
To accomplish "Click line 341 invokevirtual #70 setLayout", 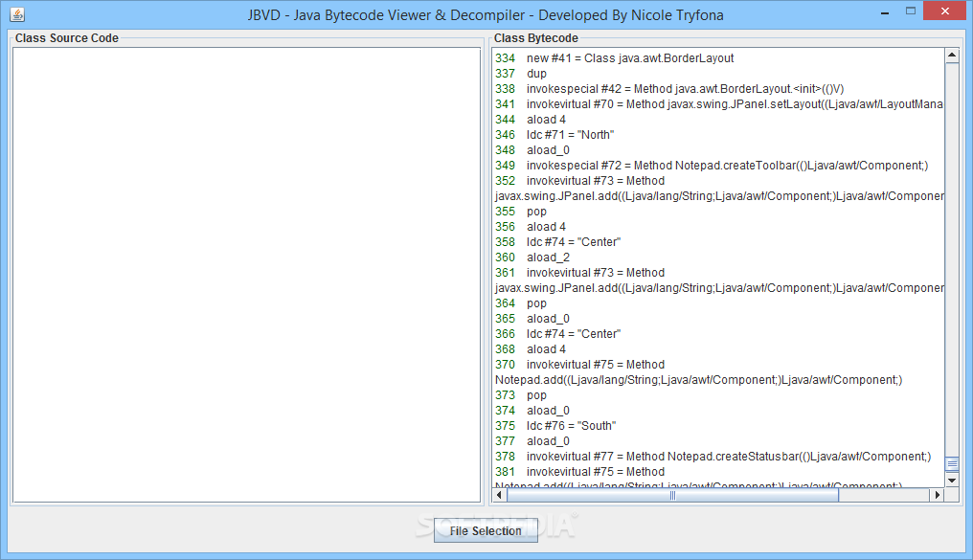I will pyautogui.click(x=718, y=104).
